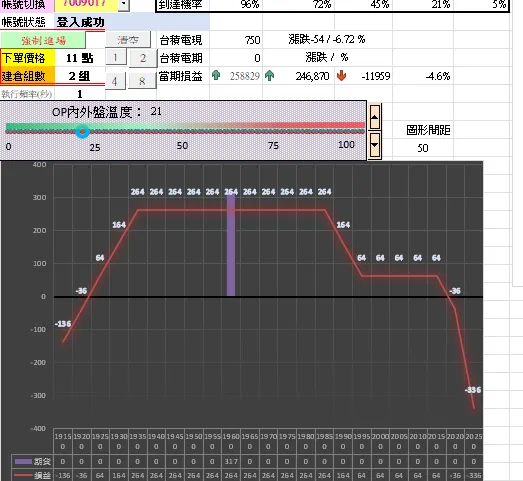Select the 建倉組數 2 組 cell

[79, 76]
